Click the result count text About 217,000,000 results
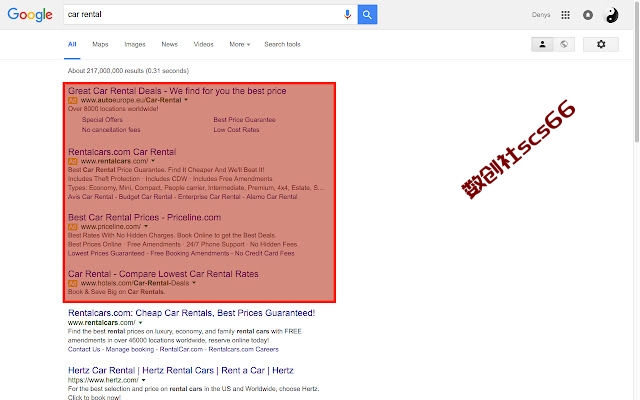Viewport: 640px width, 400px height. [128, 71]
